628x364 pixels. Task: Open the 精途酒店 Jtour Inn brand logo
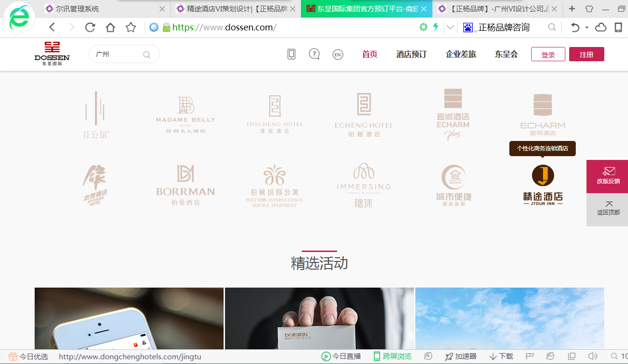coord(543,186)
